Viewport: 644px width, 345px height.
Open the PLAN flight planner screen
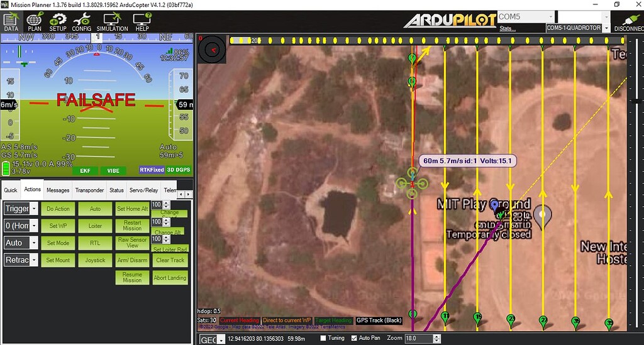point(35,22)
